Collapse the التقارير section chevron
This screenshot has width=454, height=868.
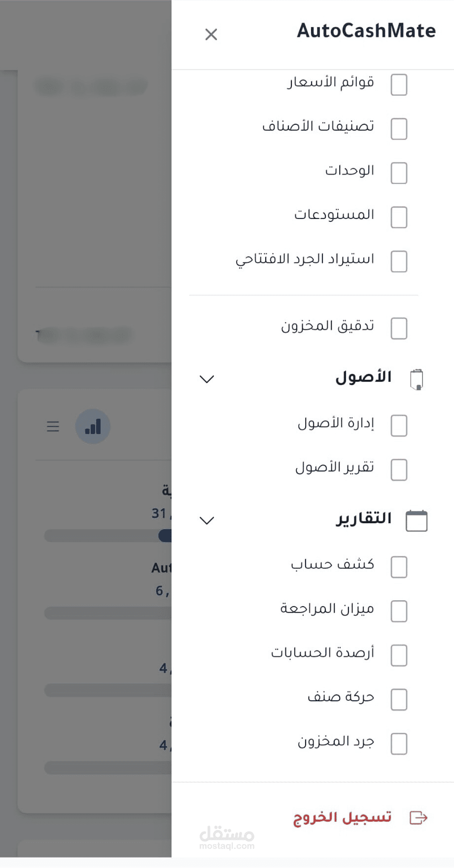point(207,521)
